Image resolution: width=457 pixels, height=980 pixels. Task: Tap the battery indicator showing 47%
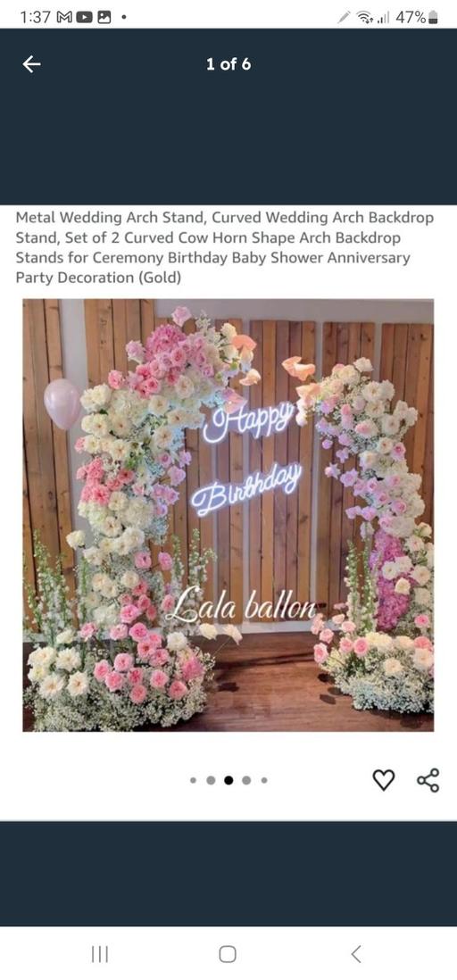pyautogui.click(x=417, y=18)
